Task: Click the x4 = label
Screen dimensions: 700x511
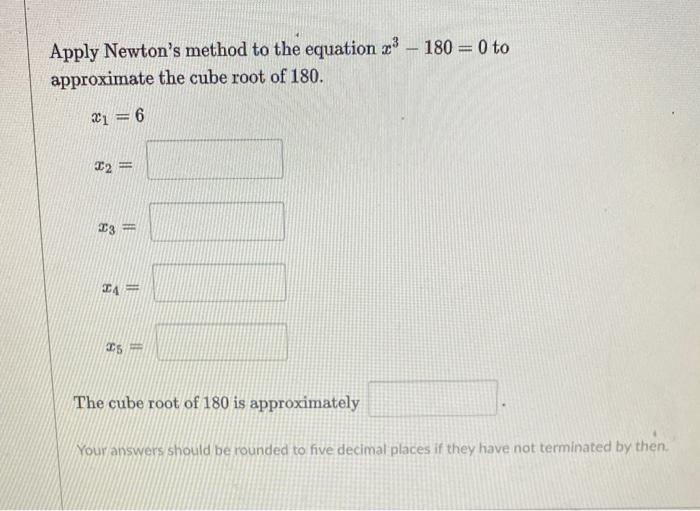Action: coord(121,289)
